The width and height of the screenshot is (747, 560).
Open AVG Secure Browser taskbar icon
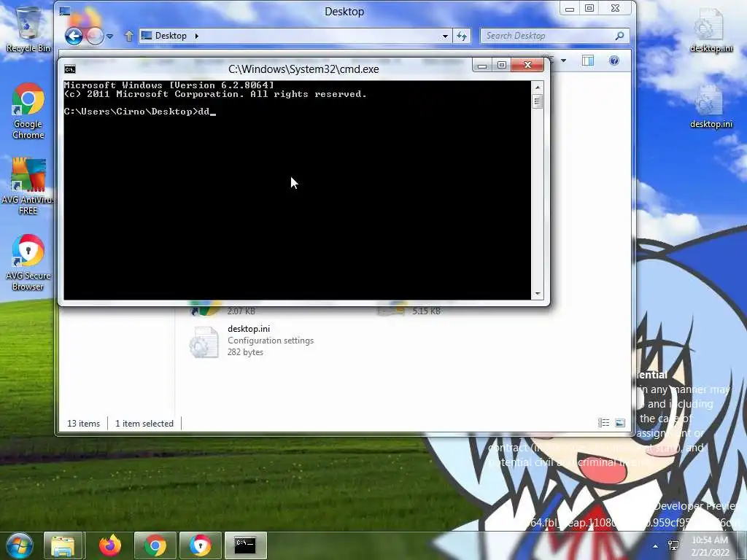point(201,545)
